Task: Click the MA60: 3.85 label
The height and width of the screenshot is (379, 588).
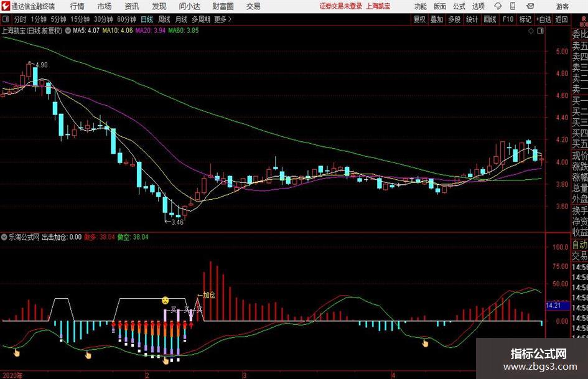Action: pos(184,30)
